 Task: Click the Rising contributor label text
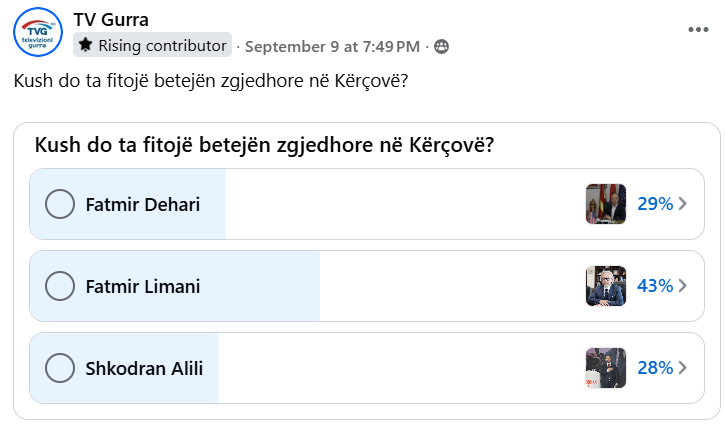tap(162, 45)
